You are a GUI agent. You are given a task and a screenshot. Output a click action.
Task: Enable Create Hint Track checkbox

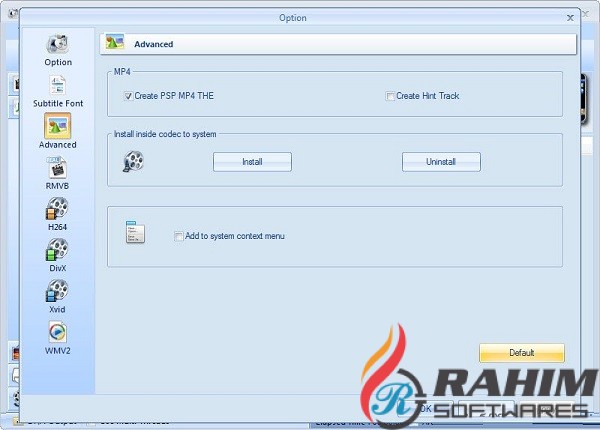(390, 96)
